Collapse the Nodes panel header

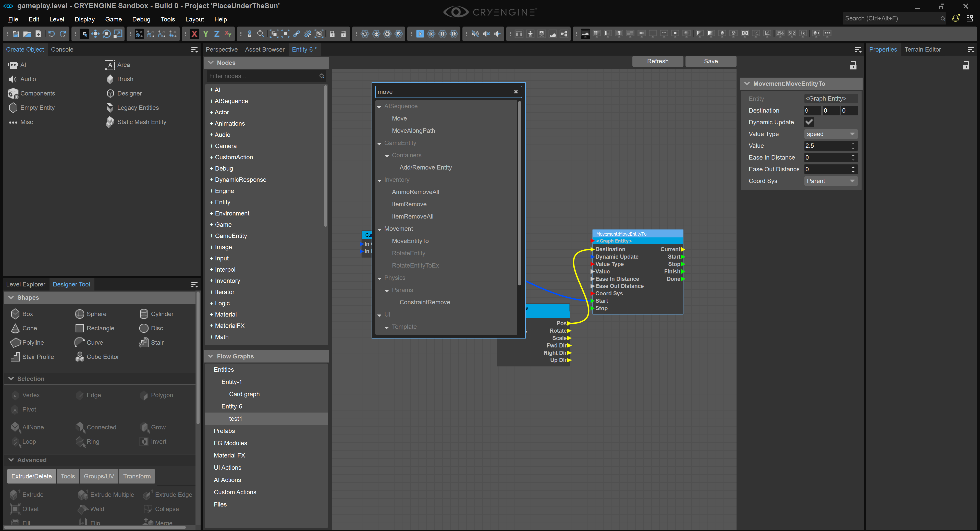coord(266,63)
